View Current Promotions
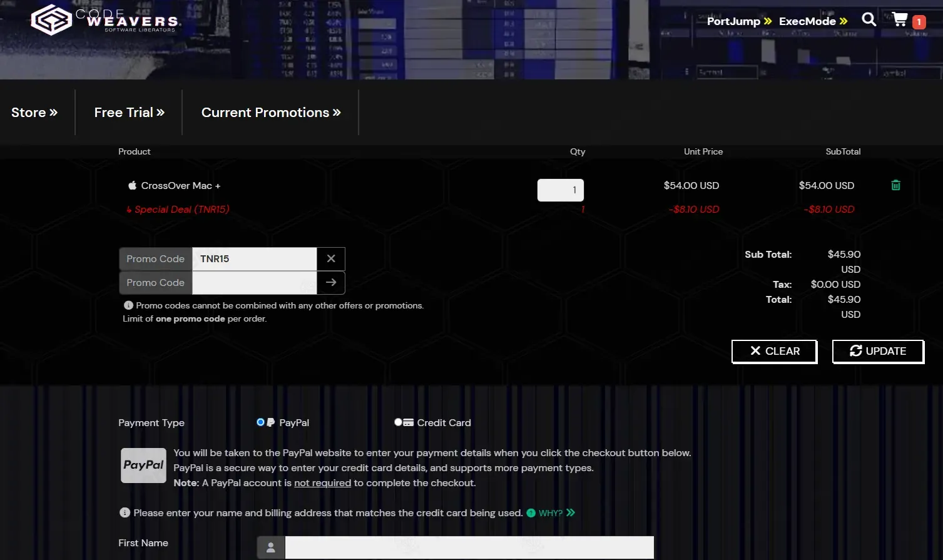This screenshot has width=943, height=560. pyautogui.click(x=271, y=113)
